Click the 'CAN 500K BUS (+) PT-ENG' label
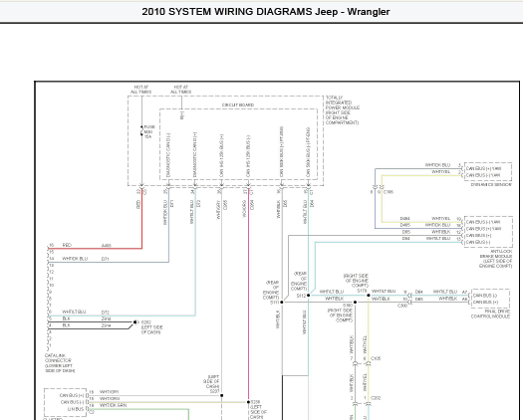523x420 pixels. 282,151
